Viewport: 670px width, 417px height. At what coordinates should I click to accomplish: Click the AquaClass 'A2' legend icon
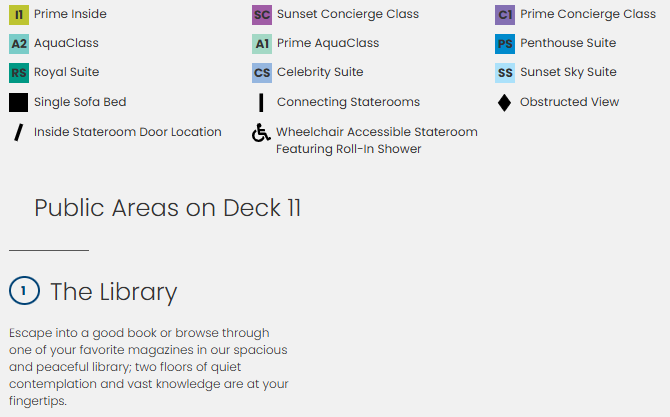pos(19,44)
